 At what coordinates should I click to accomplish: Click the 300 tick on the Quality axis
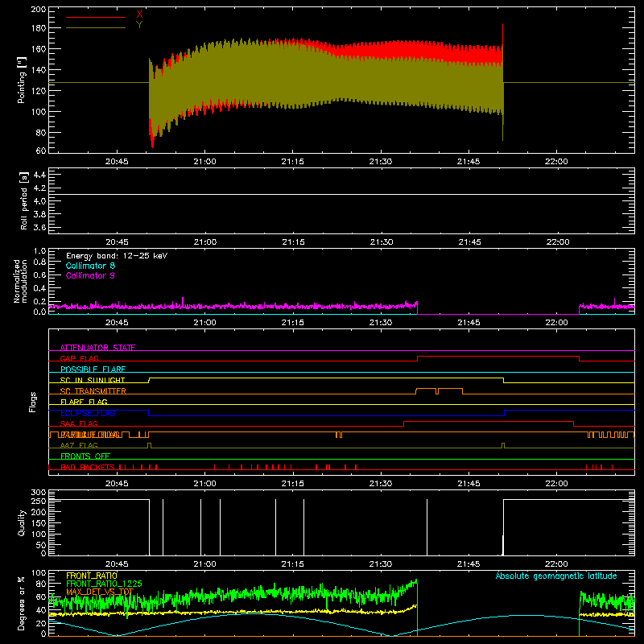coord(38,493)
